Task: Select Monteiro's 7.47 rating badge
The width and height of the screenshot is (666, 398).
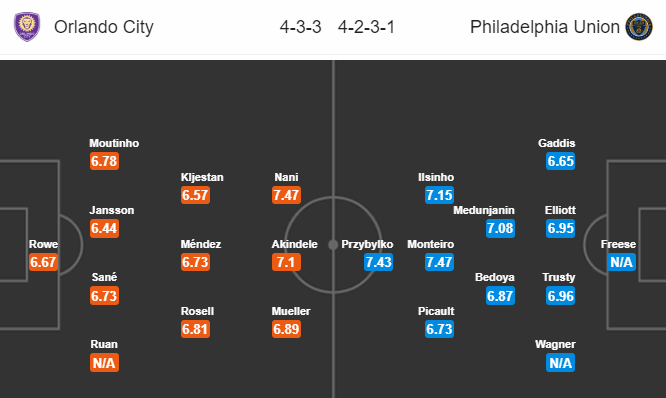Action: point(439,262)
